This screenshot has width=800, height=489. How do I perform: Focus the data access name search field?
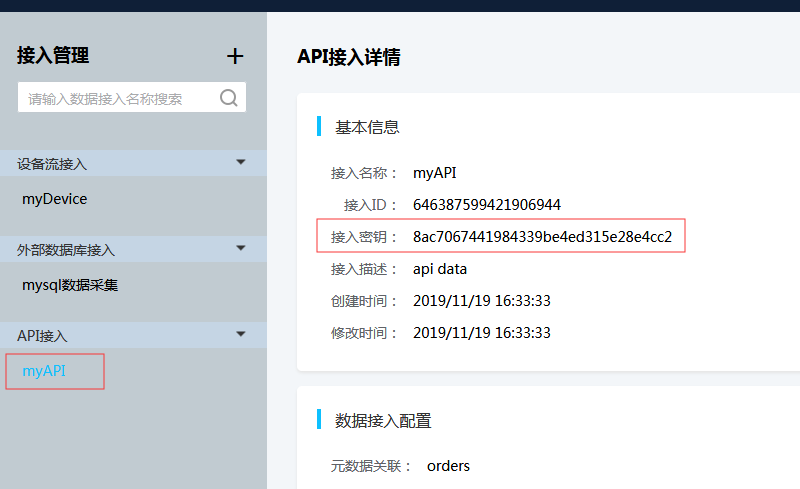point(132,97)
